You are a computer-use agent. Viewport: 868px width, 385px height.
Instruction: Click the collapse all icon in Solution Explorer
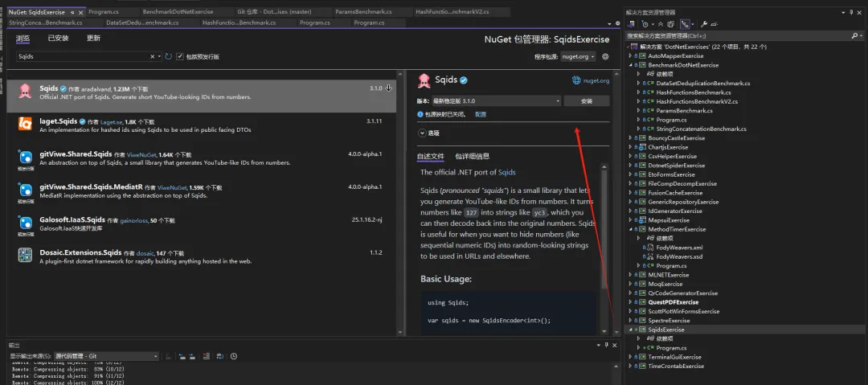point(662,25)
